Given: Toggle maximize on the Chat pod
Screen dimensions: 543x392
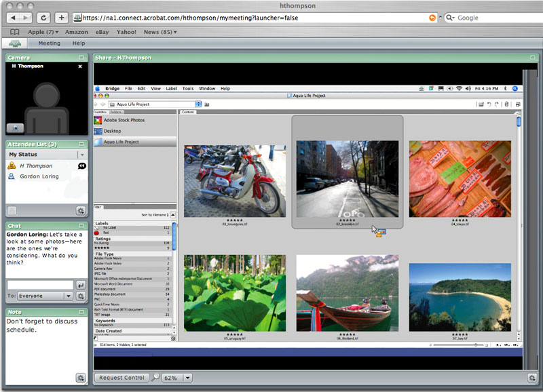Looking at the screenshot, I should coord(81,226).
